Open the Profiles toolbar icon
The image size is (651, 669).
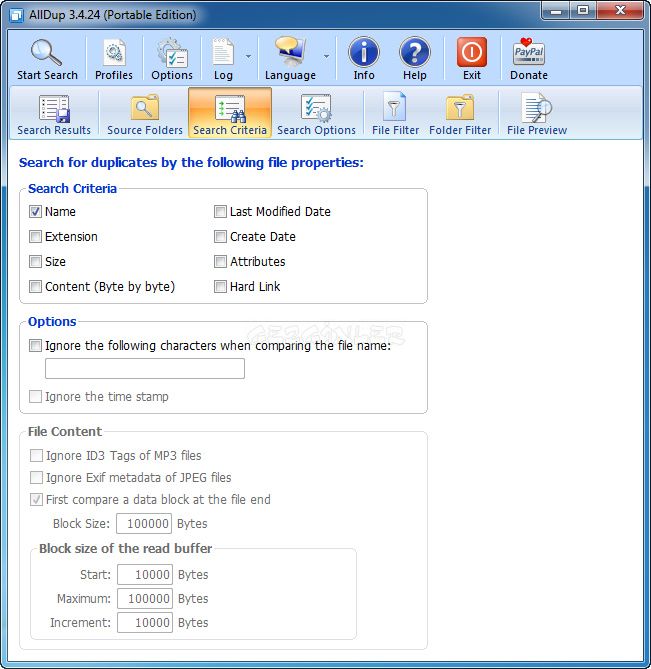(113, 53)
